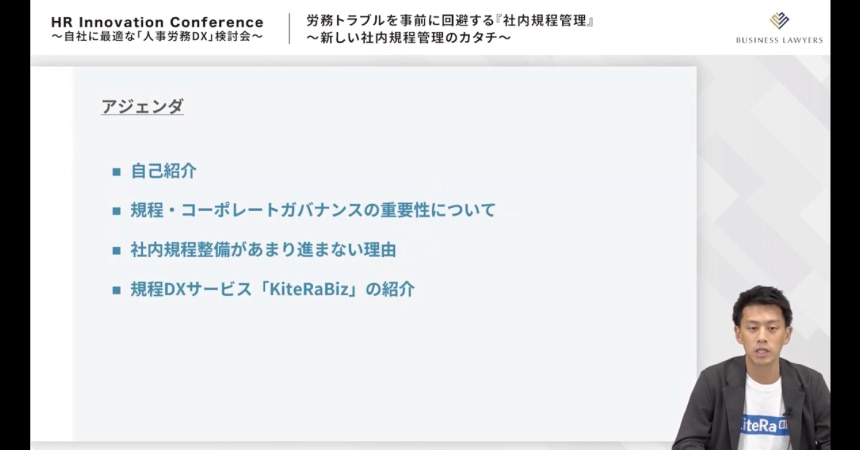Select the 規程DXサービス「KiteRaBiz」の紹介 agenda item
The height and width of the screenshot is (450, 860).
tap(272, 290)
